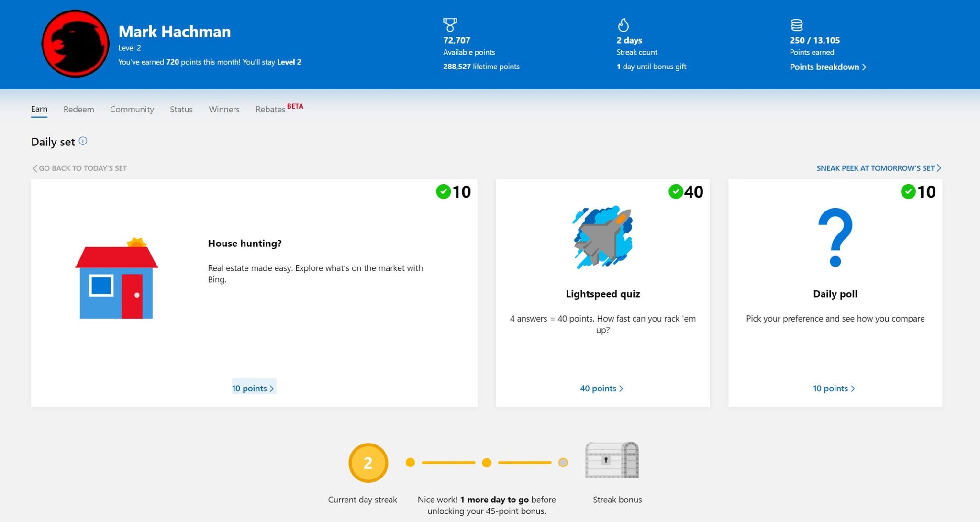Click Sneak Peek at Tomorrow's Set arrow

(939, 168)
